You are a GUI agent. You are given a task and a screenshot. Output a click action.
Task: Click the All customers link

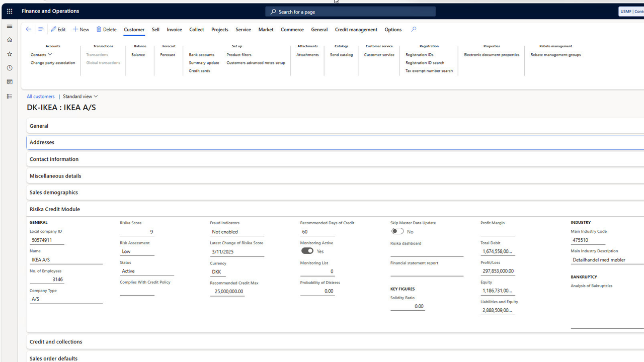pos(41,97)
